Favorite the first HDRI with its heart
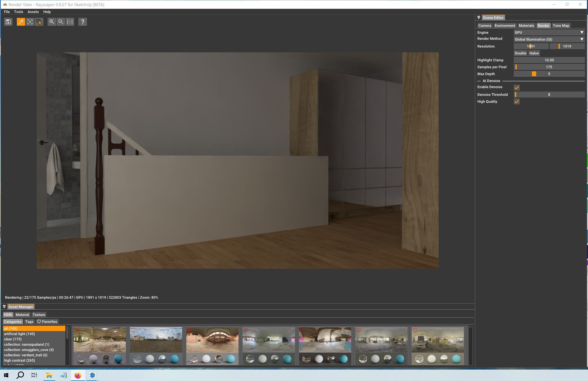This screenshot has width=588, height=381. (77, 330)
